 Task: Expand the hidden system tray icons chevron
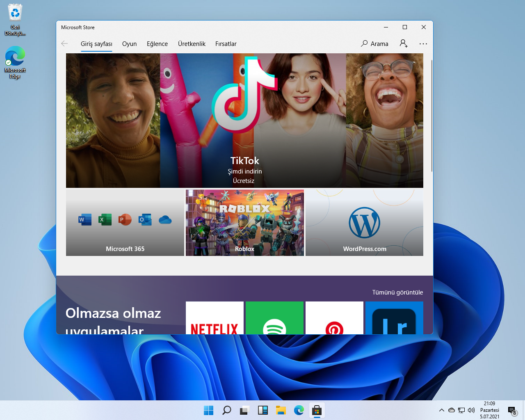point(442,410)
